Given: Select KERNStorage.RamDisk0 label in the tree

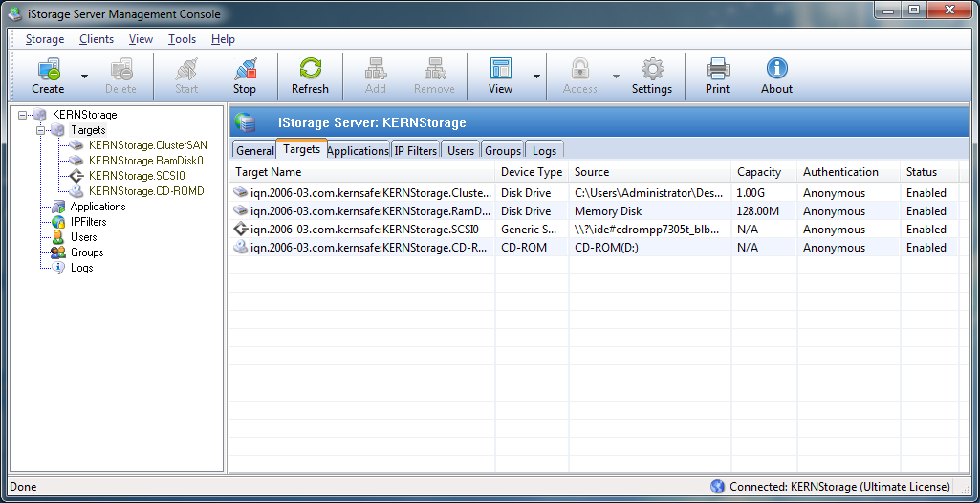Looking at the screenshot, I should pyautogui.click(x=146, y=161).
